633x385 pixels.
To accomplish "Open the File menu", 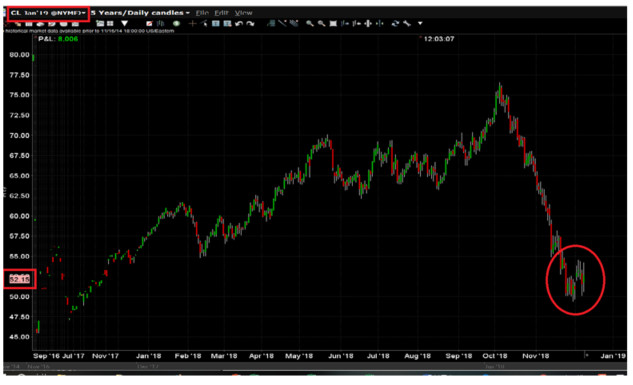I will [202, 13].
